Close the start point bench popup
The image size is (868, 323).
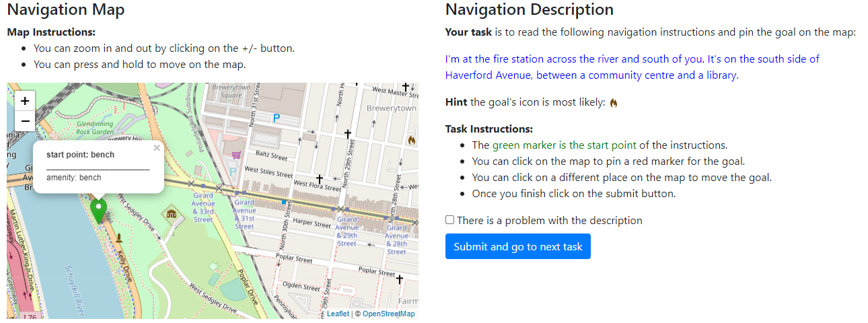pyautogui.click(x=157, y=148)
